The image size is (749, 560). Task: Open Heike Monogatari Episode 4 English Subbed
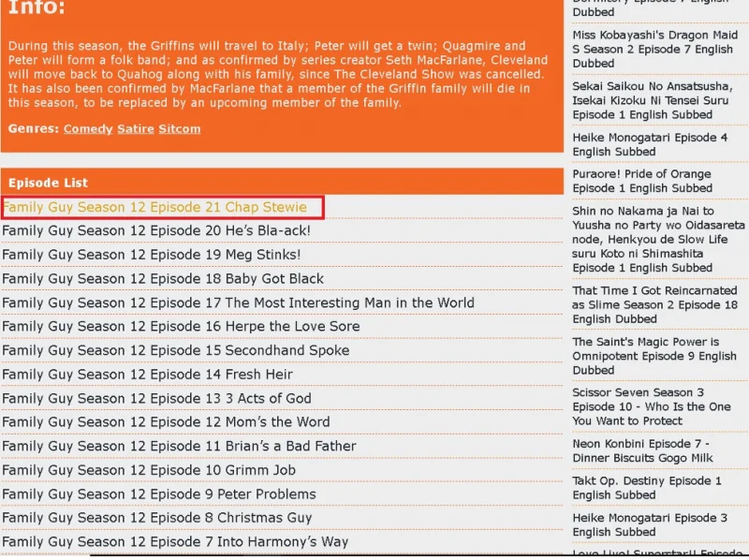tap(650, 145)
